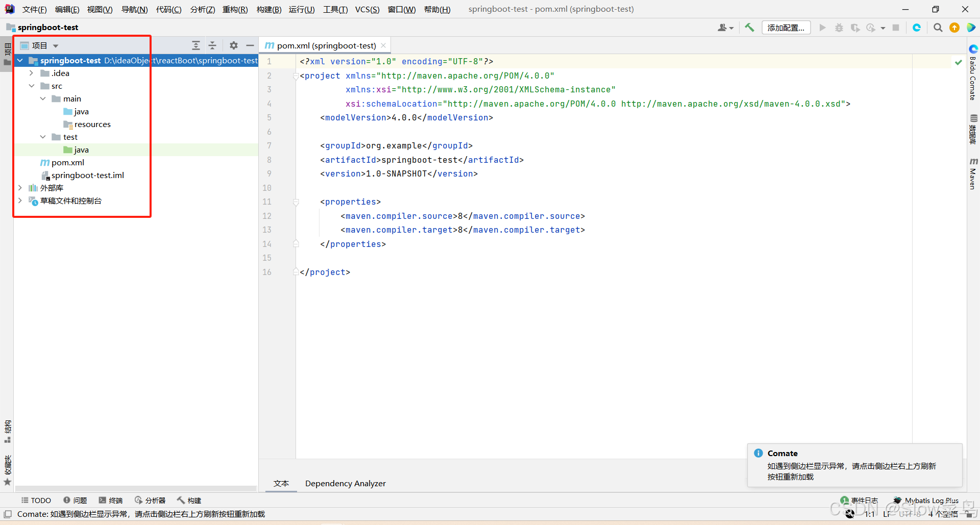
Task: Expand the .idea folder
Action: coord(31,73)
